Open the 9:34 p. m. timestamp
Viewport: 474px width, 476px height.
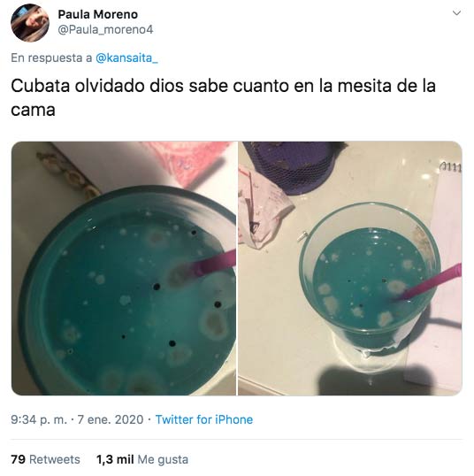click(39, 419)
